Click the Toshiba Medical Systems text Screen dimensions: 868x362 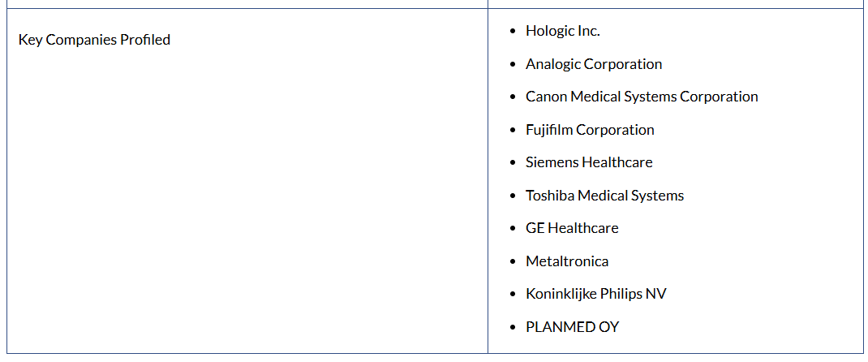tap(604, 196)
